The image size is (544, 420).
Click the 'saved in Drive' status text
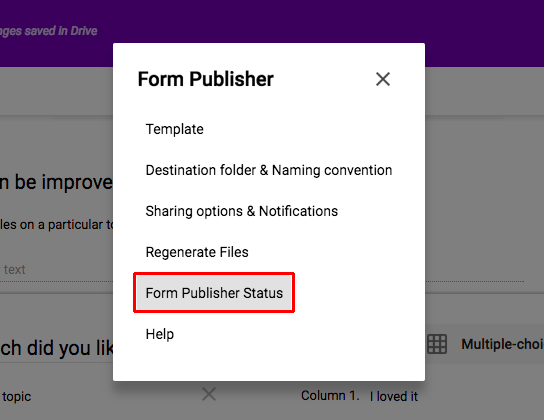[49, 31]
